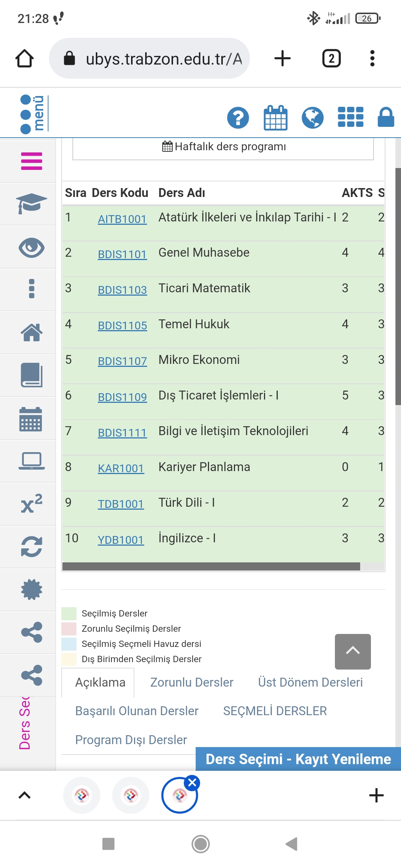401x868 pixels.
Task: Switch to the Zorunlu Dersler tab
Action: pos(192,682)
